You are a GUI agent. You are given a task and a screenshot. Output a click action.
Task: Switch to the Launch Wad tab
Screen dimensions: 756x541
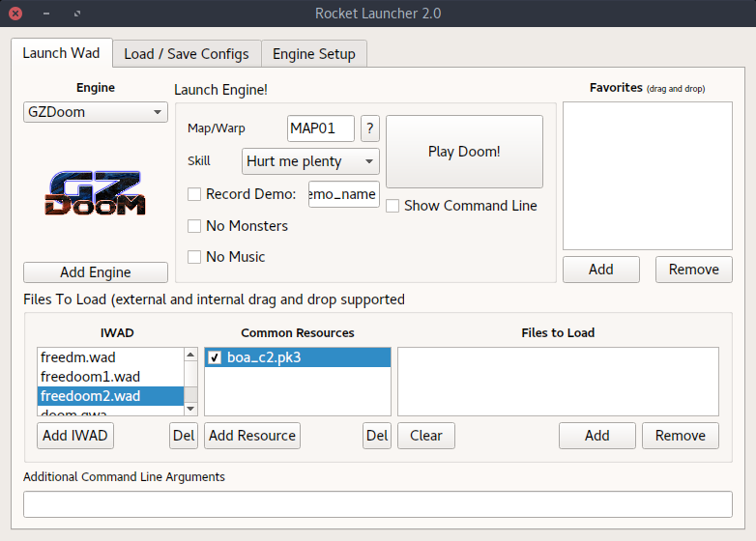click(x=61, y=53)
